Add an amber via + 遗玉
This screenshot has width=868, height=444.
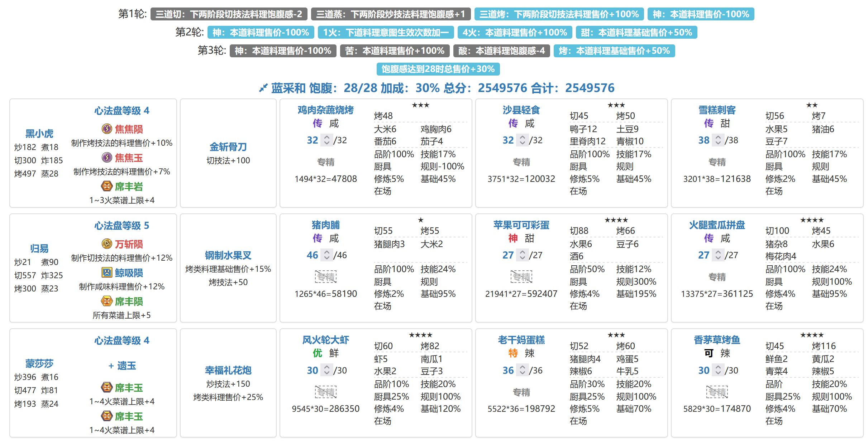(122, 366)
